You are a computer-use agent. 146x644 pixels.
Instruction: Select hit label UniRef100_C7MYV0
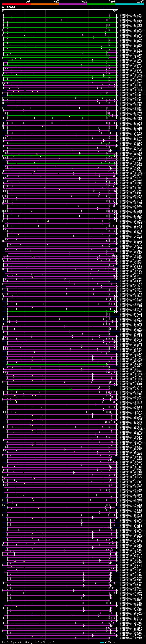(x=131, y=60)
